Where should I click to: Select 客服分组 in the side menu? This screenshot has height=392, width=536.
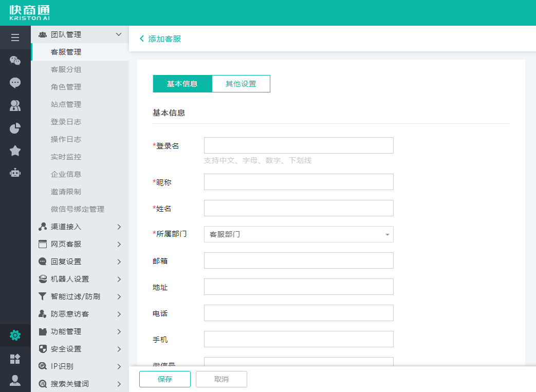pos(66,69)
